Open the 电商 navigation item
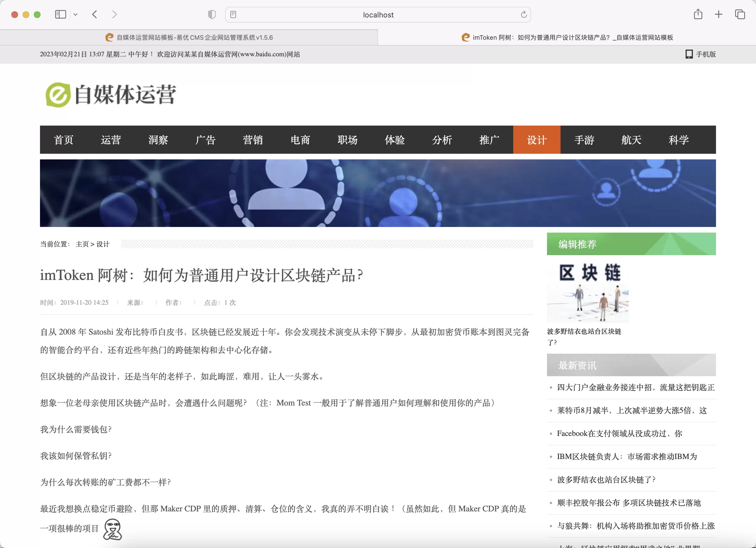Viewport: 756px width, 548px height. (300, 140)
